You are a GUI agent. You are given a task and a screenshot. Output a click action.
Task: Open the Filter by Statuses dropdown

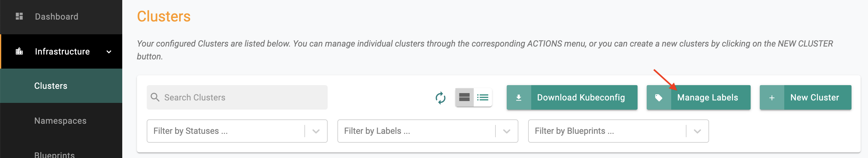(237, 131)
